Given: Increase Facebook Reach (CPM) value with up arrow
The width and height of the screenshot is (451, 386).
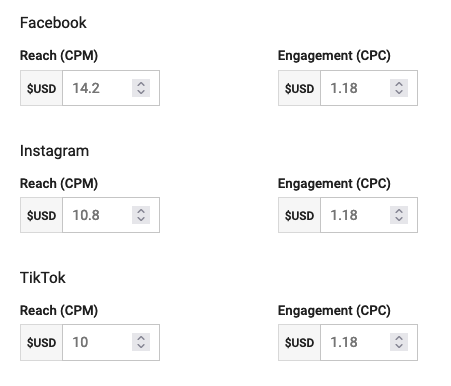Looking at the screenshot, I should [141, 84].
